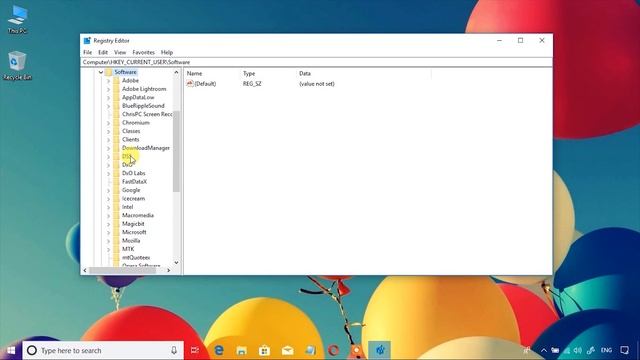Open the volume control in the tray
Viewport: 640px width, 360px height.
point(578,350)
